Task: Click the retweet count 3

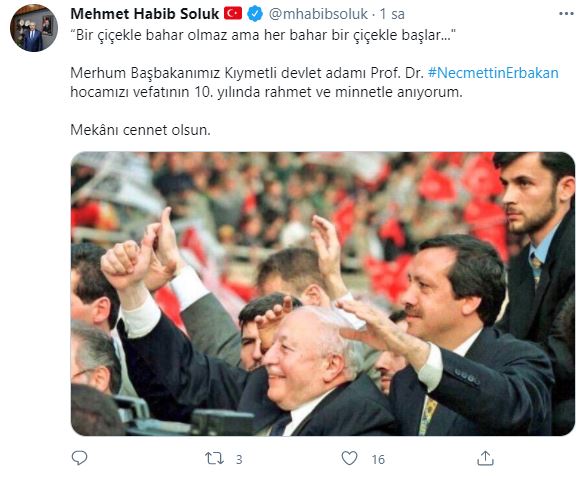Action: tap(239, 459)
